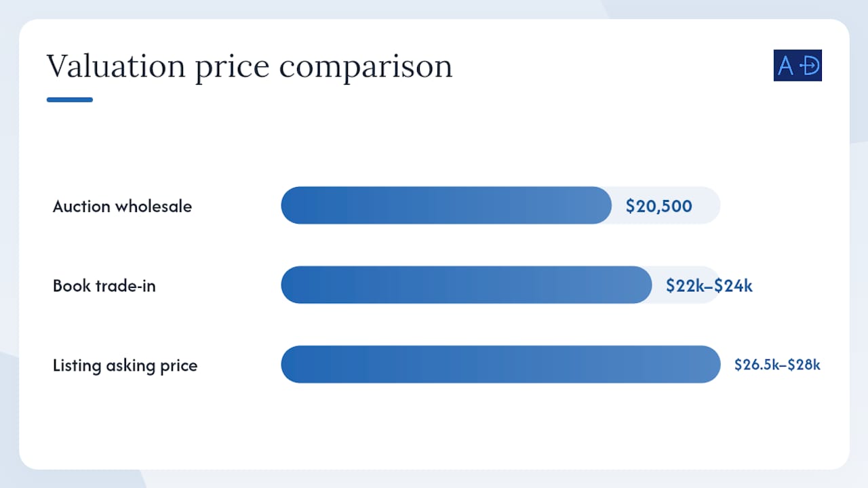
Task: Click the Listing asking price blue bar
Action: pos(500,364)
